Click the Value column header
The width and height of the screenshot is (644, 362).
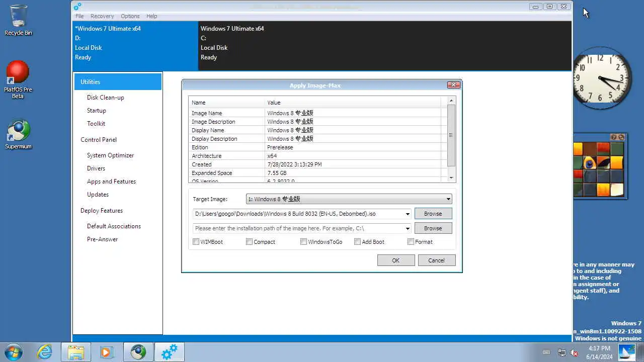[353, 103]
